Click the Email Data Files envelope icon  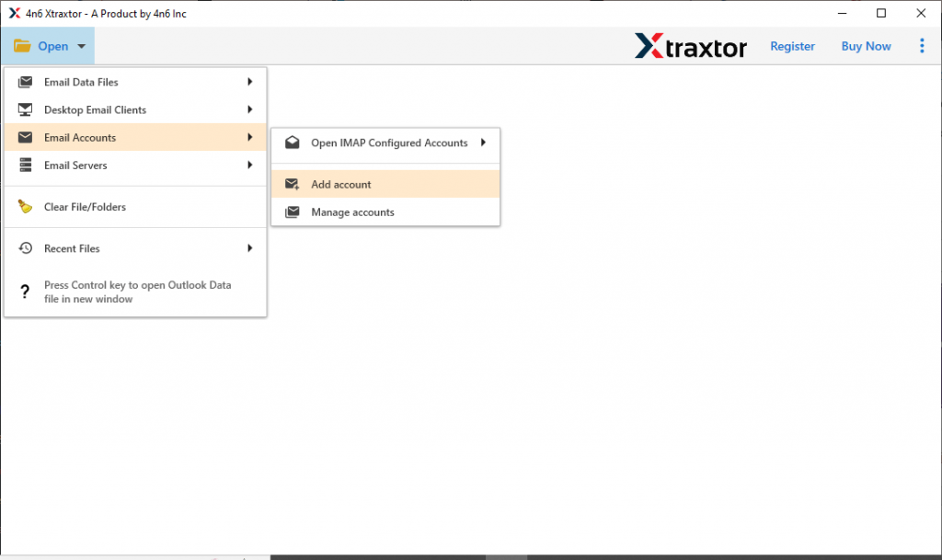(26, 83)
